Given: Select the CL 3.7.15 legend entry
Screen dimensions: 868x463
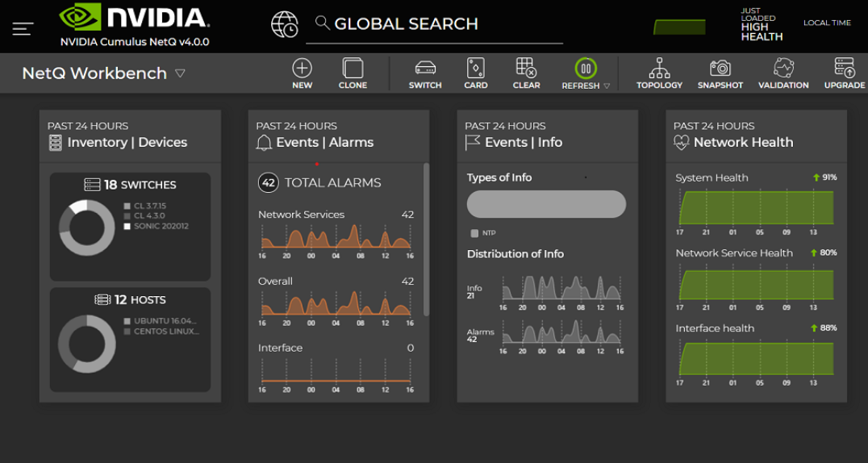Looking at the screenshot, I should (x=145, y=206).
